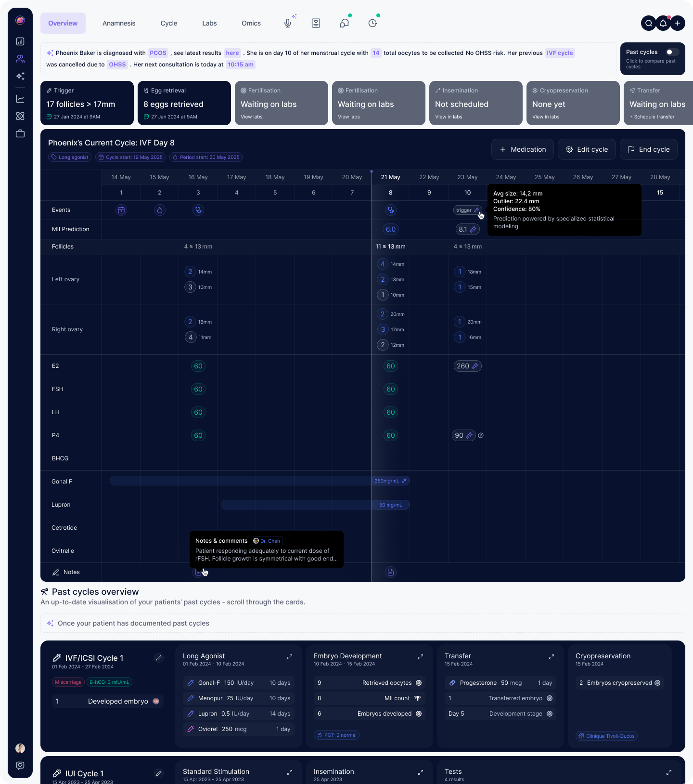This screenshot has height=784, width=693.
Task: Click the microphone icon in top navigation
Action: coord(288,23)
